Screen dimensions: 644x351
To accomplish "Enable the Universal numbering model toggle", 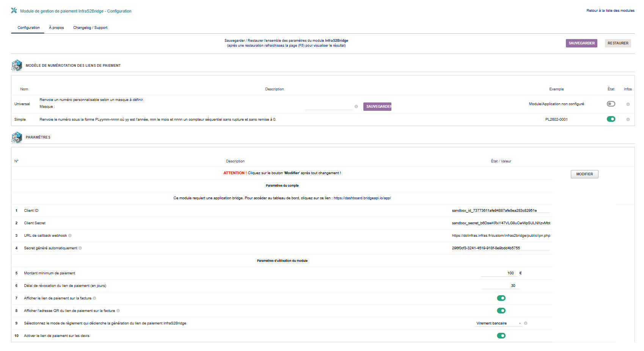I will click(611, 104).
